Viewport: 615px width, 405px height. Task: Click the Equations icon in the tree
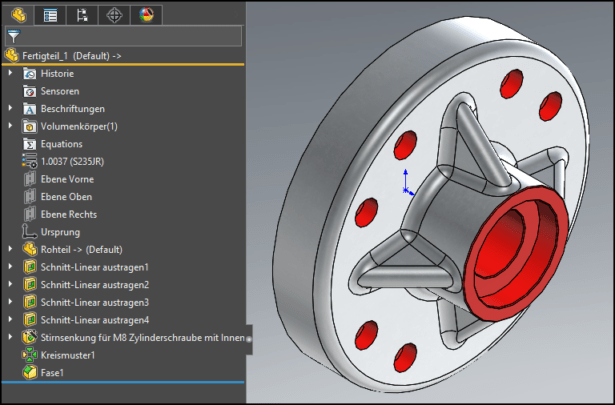30,144
